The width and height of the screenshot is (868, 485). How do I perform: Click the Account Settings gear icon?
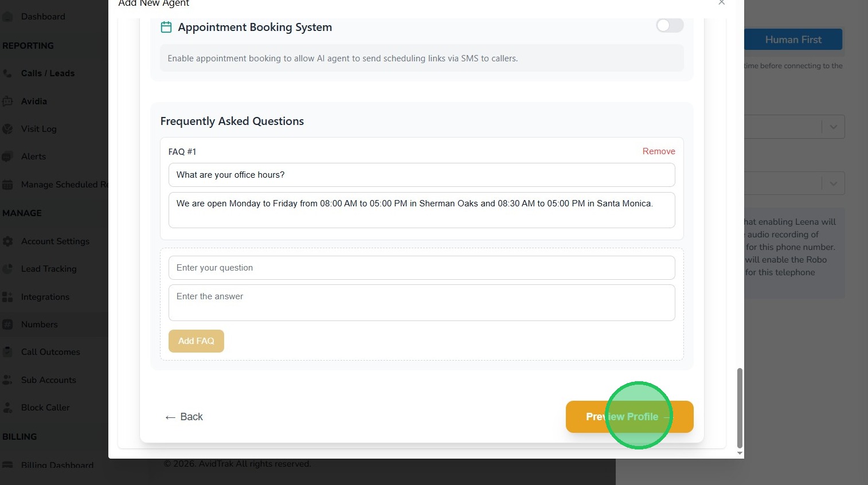[7, 241]
